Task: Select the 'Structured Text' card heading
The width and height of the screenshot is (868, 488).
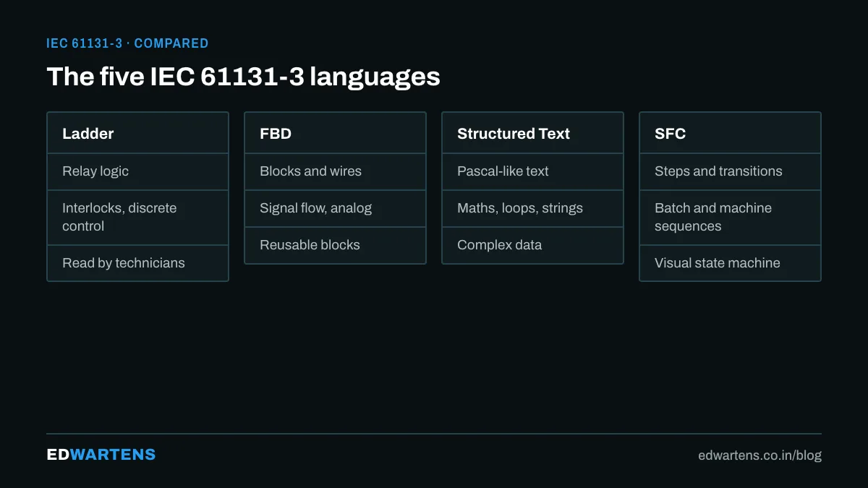Action: pos(532,133)
